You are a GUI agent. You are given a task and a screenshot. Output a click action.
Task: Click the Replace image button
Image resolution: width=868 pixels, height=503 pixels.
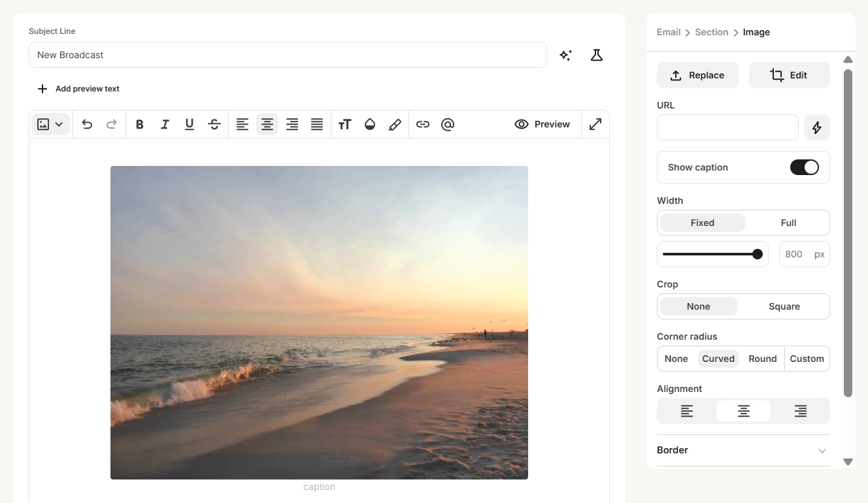pos(697,75)
